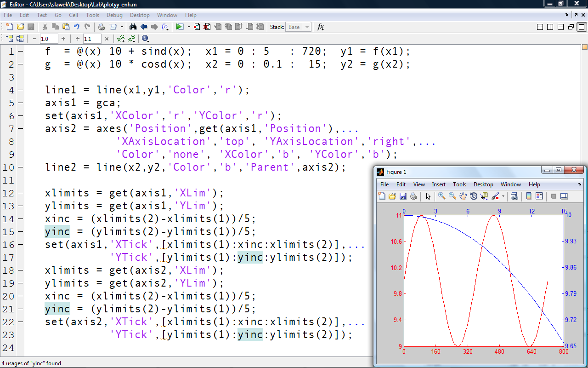Set or clear breakpoint icon
Viewport: 588px width, 368px height.
coord(197,27)
